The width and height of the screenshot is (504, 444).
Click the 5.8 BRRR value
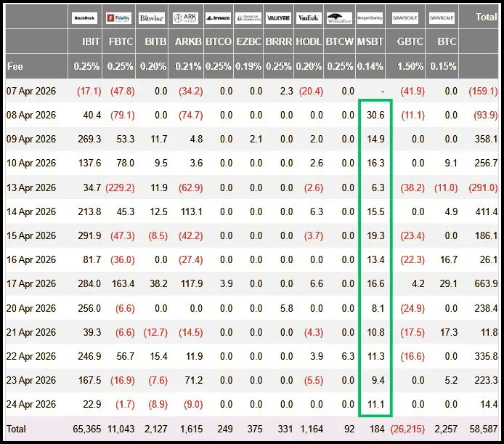tap(286, 308)
